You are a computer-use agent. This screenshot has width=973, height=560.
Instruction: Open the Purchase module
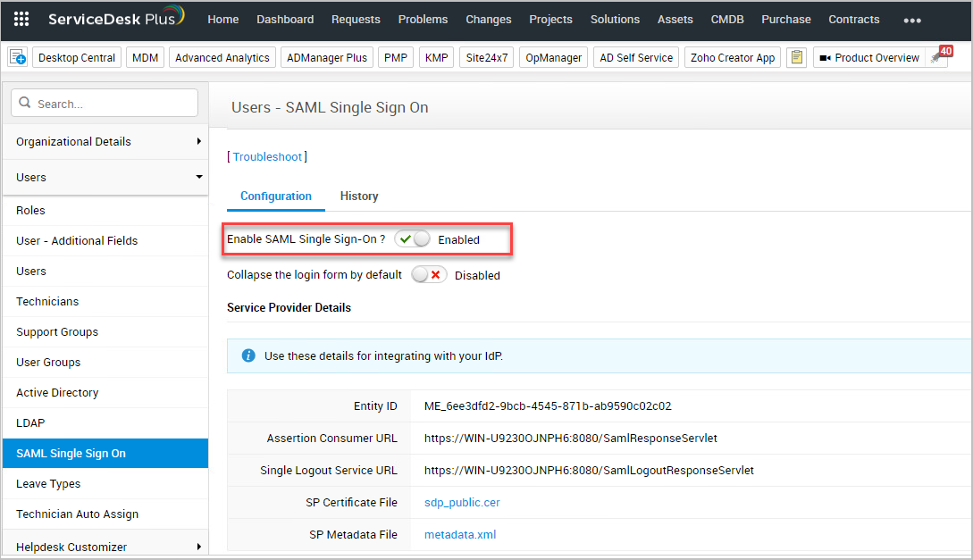click(785, 20)
